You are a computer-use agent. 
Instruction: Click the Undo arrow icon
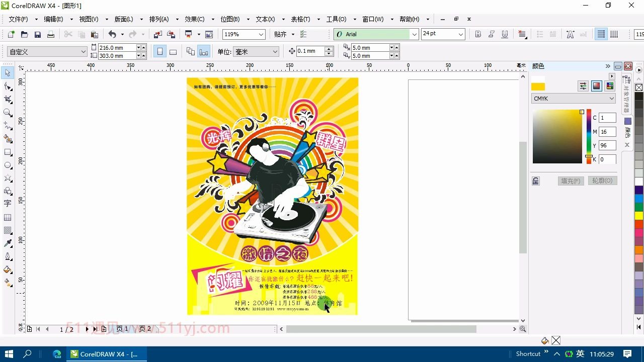[x=112, y=34]
